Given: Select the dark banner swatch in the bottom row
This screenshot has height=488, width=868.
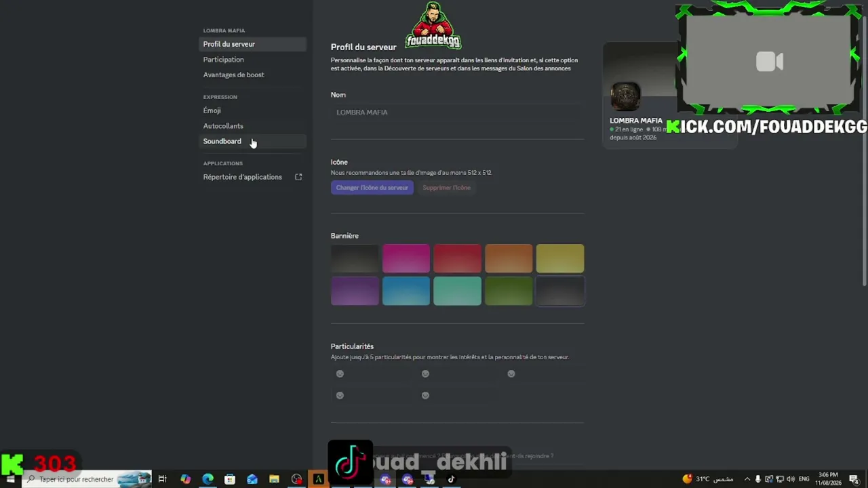Looking at the screenshot, I should tap(560, 291).
